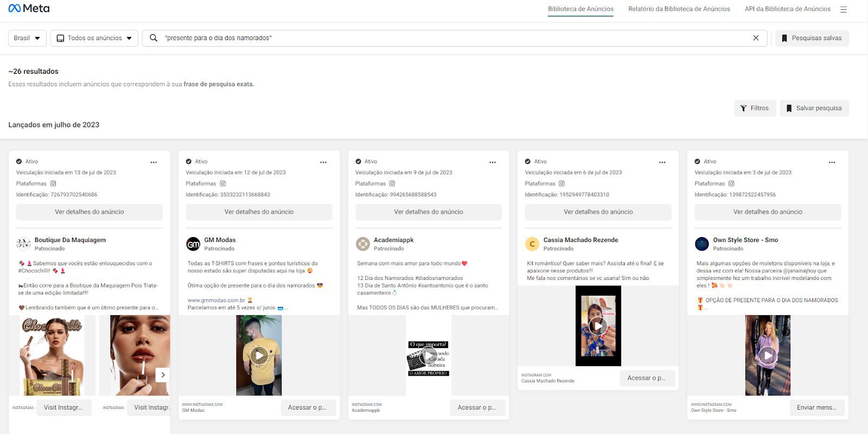Viewport: 868px width, 434px height.
Task: Expand the Brasil country dropdown
Action: click(27, 38)
